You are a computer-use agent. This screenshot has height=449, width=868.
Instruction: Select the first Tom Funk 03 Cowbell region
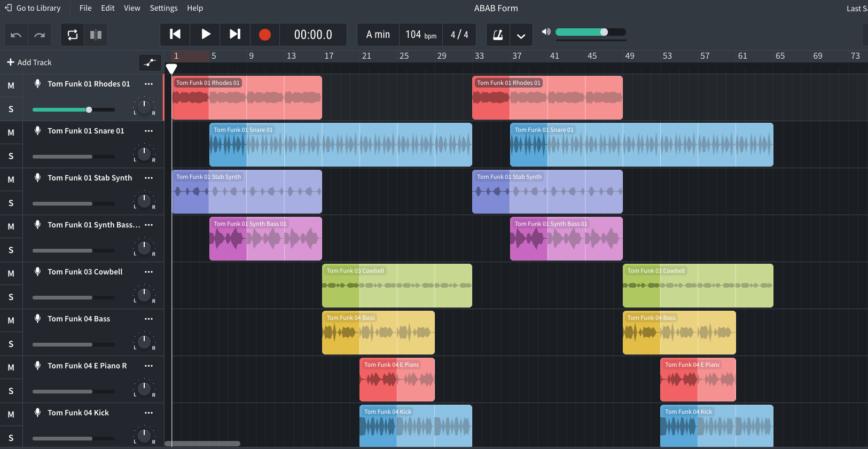397,286
